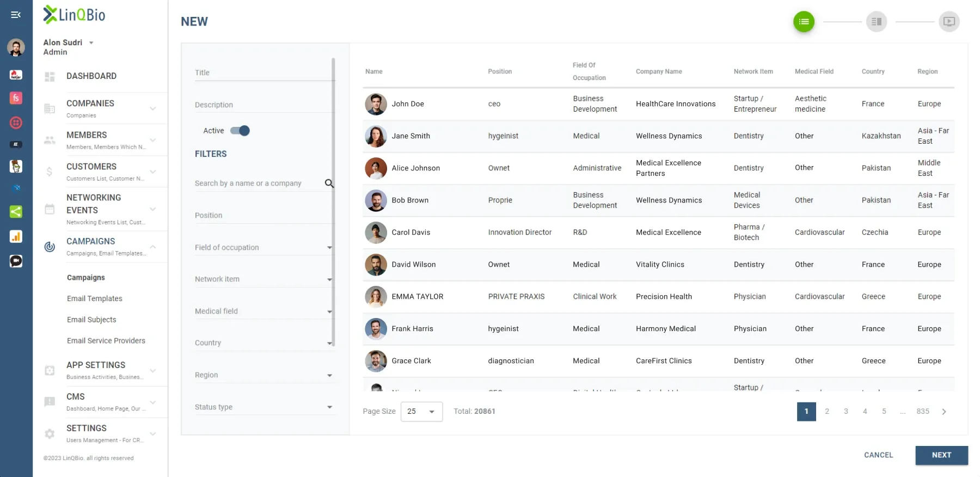Click the search magnifier icon in the filters

[x=329, y=184]
